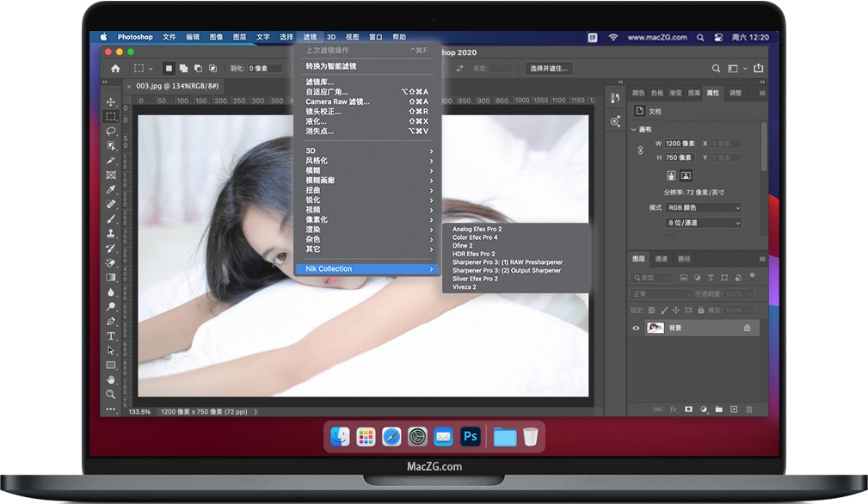
Task: Toggle the layer filter switch on Layers panel
Action: (752, 278)
